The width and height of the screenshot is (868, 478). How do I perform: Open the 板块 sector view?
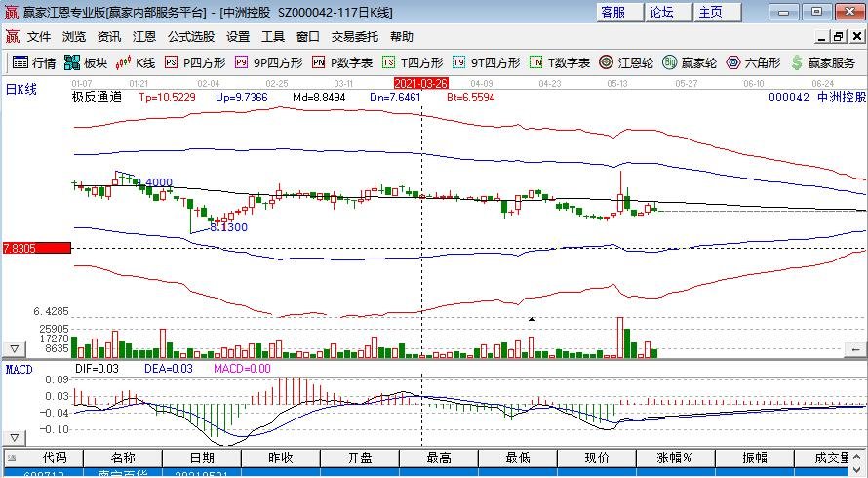pos(85,62)
